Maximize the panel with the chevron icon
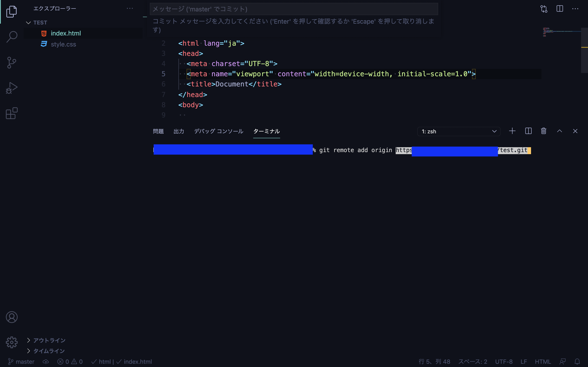The height and width of the screenshot is (367, 588). click(x=559, y=131)
